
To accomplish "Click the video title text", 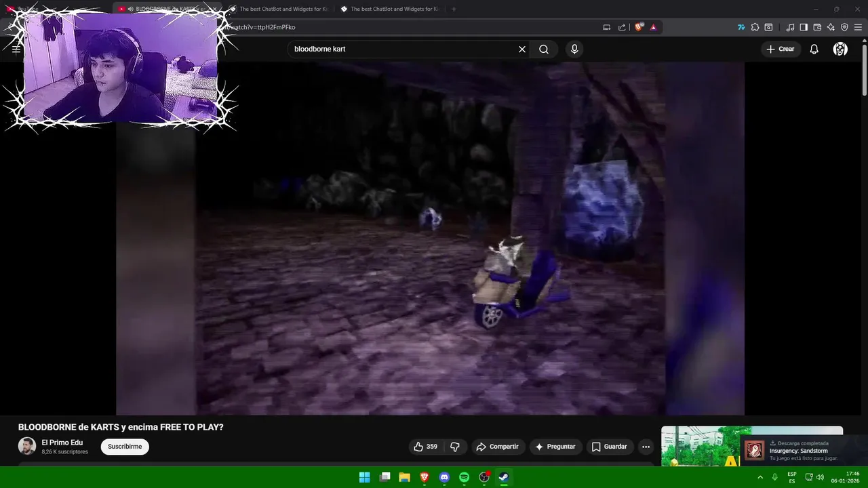I will coord(121,427).
